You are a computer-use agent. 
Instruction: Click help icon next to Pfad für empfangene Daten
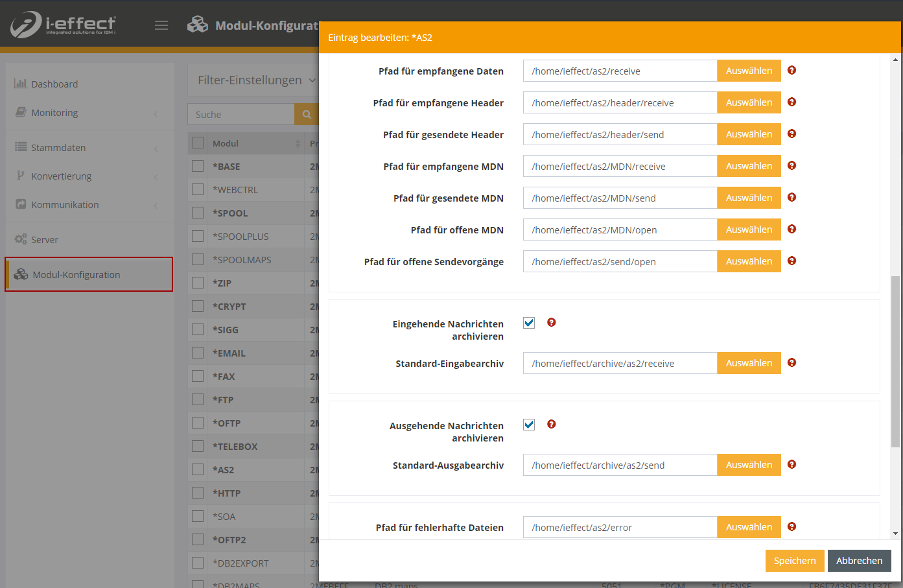coord(792,71)
